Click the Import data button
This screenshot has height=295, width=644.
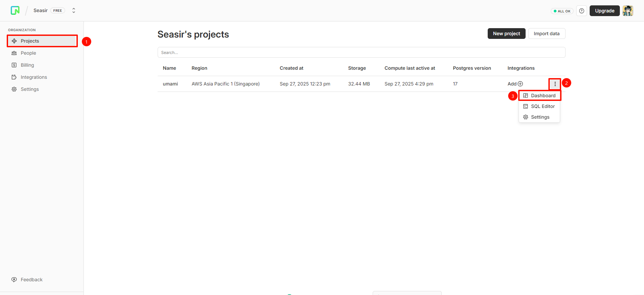[546, 34]
